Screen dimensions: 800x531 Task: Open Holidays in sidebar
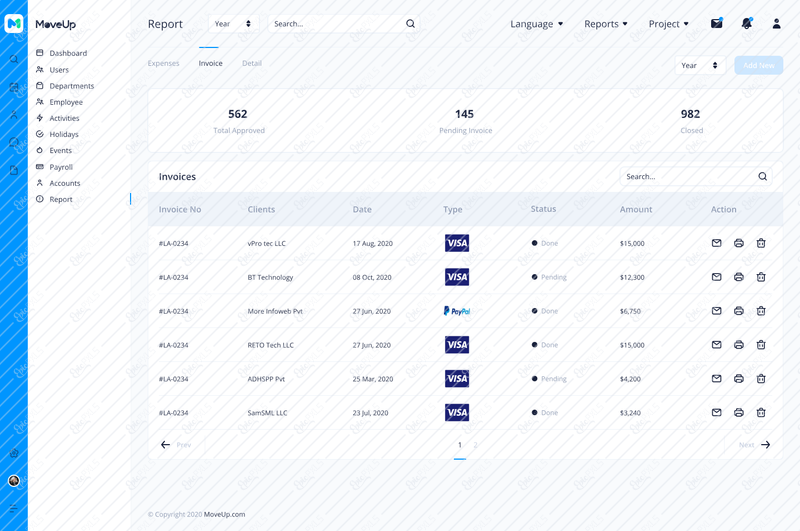[57, 134]
